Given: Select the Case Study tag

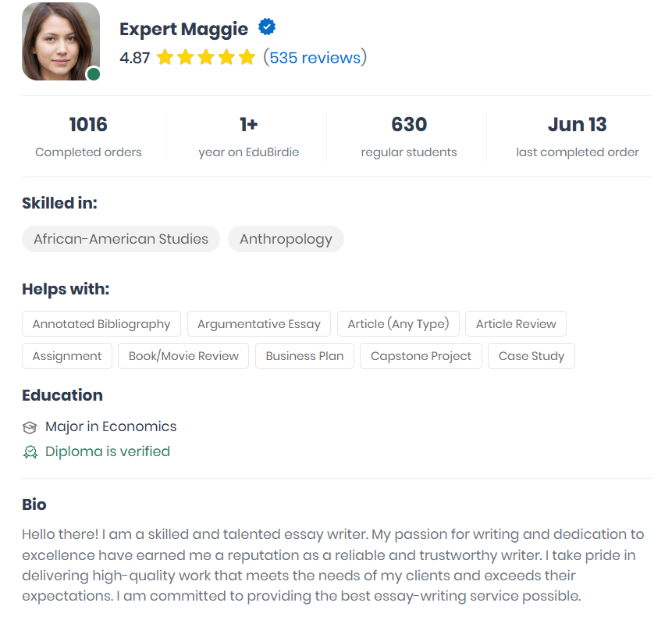Looking at the screenshot, I should [x=532, y=356].
